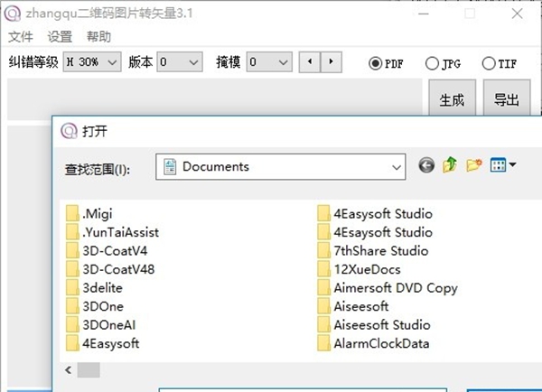Click the 4Easysoft Studio folder icon
This screenshot has height=392, width=542.
[x=323, y=213]
